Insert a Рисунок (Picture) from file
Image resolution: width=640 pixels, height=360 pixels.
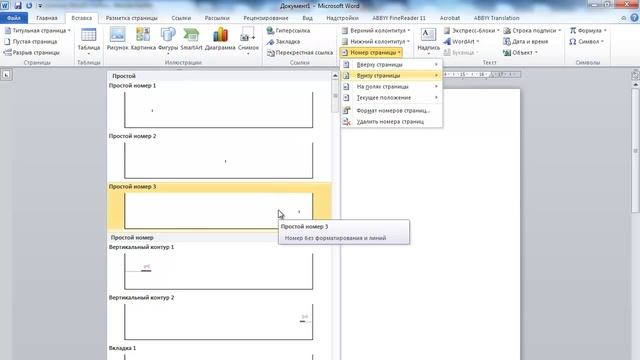click(x=117, y=39)
